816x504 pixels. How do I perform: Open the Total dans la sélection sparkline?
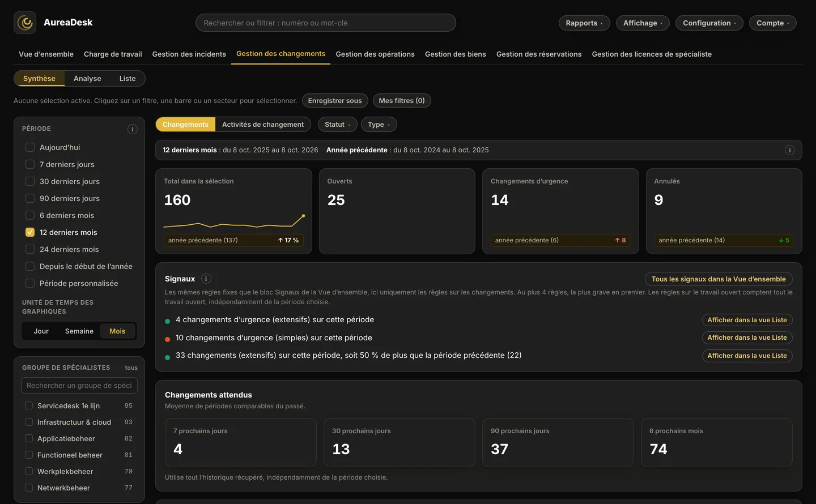coord(234,221)
